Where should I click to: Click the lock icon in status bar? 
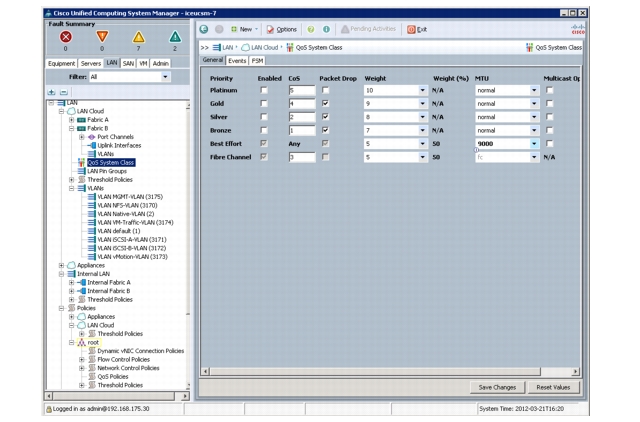[49, 409]
